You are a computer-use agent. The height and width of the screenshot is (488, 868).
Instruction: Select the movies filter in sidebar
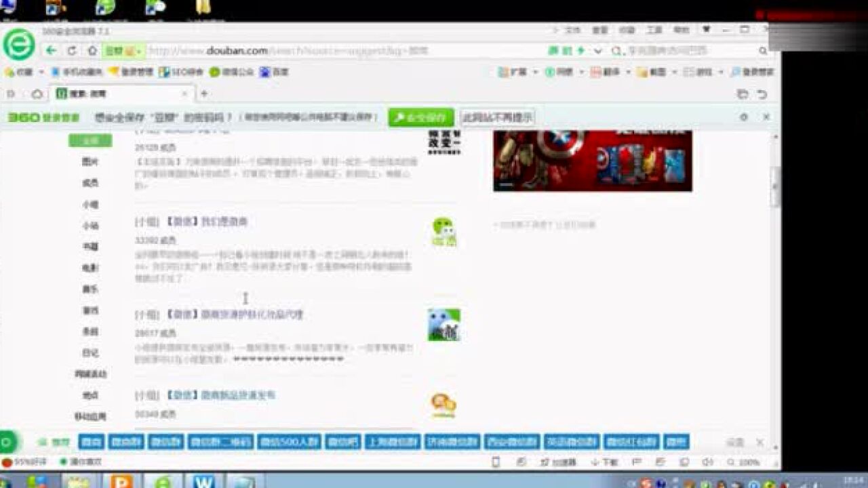coord(90,268)
